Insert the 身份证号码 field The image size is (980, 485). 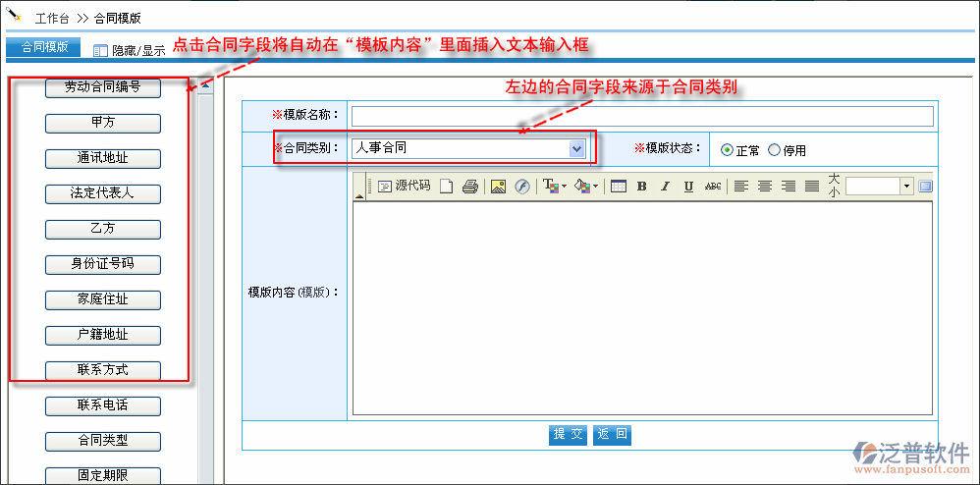pos(103,264)
